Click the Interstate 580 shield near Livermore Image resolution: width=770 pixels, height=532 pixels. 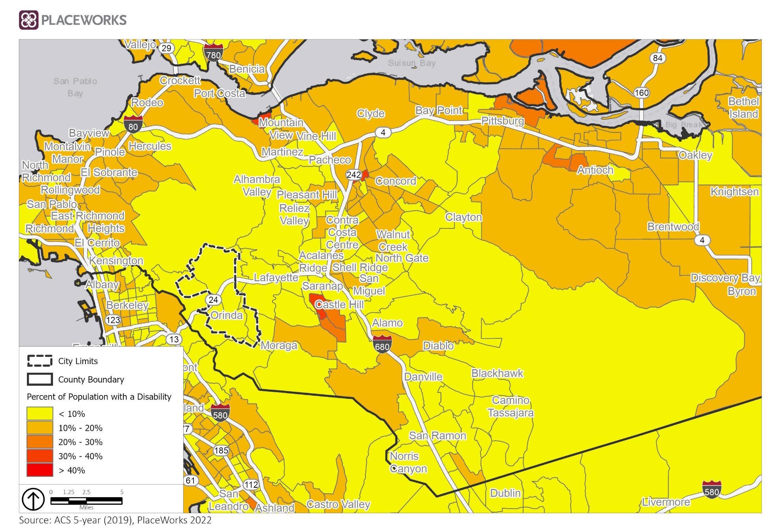coord(711,490)
